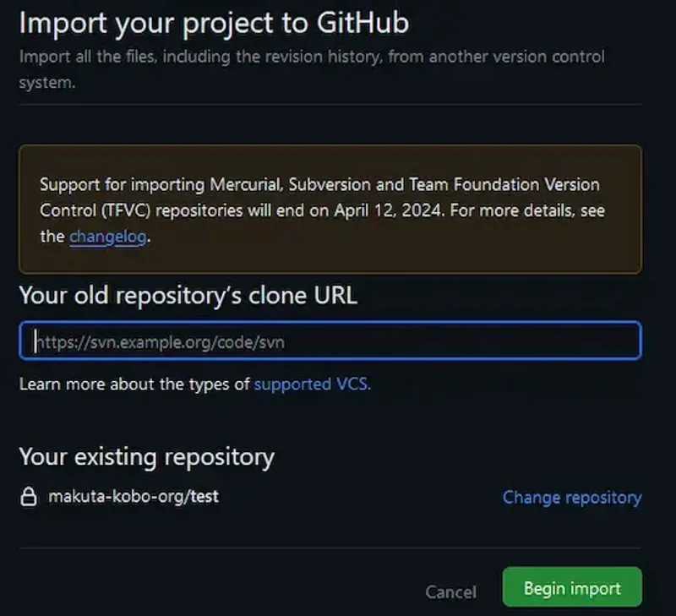Viewport: 676px width, 616px height.
Task: Open the supported VCS help link
Action: (312, 384)
